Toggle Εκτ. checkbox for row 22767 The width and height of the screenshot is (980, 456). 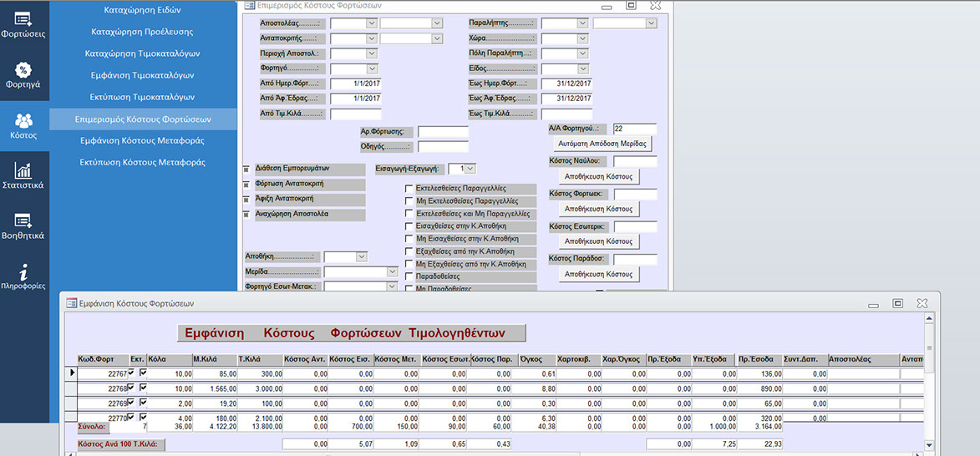click(142, 372)
